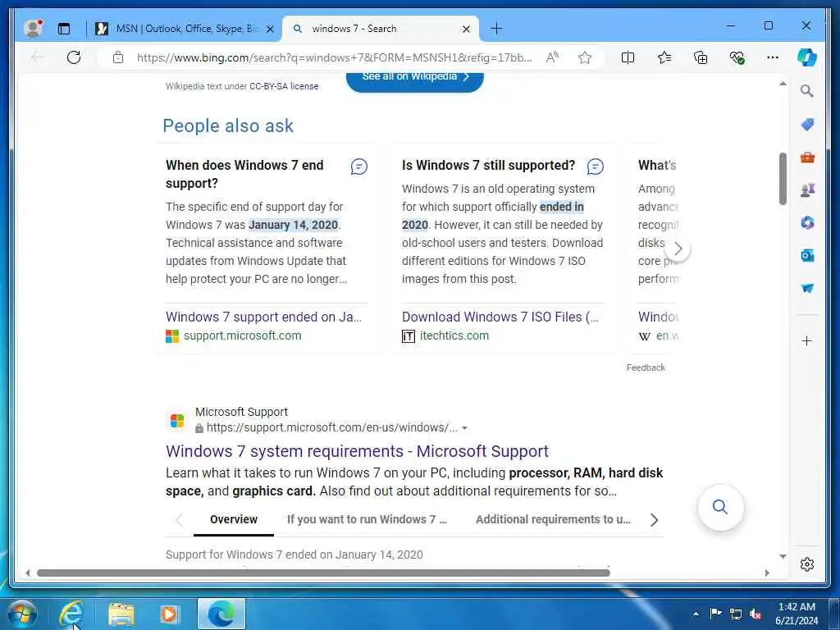Open Settings and more ellipsis menu

[773, 57]
